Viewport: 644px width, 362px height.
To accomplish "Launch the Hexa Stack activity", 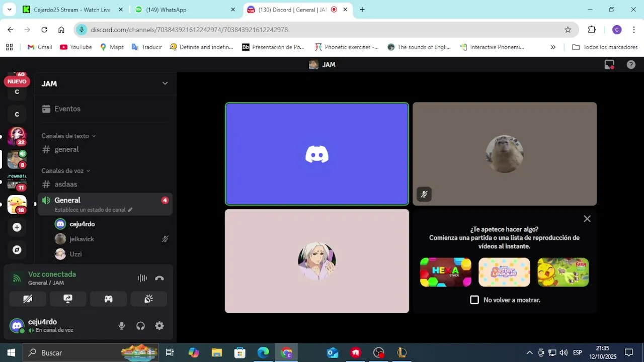I will coord(446,272).
